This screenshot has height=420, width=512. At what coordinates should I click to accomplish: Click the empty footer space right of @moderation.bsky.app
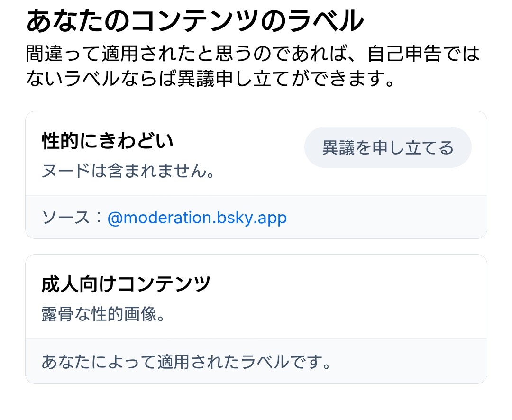pyautogui.click(x=384, y=218)
